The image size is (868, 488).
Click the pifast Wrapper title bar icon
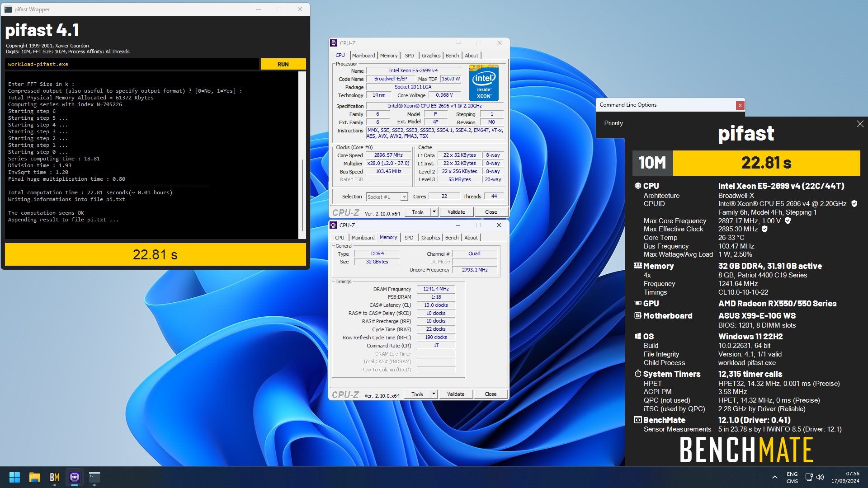click(x=8, y=9)
